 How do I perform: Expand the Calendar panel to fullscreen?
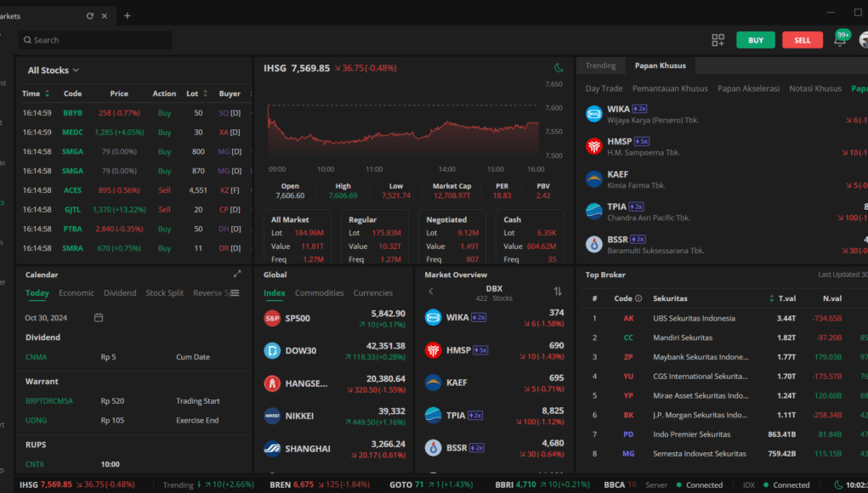pyautogui.click(x=237, y=275)
